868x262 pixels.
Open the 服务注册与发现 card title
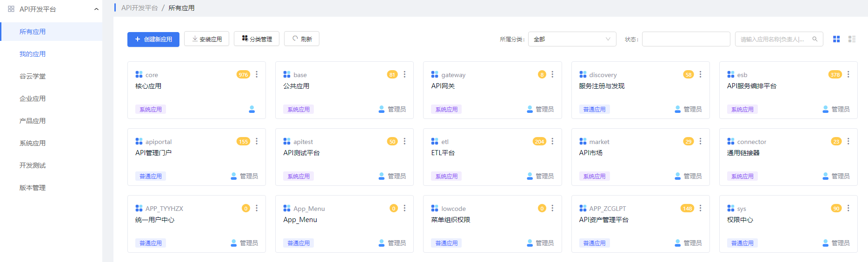(602, 86)
